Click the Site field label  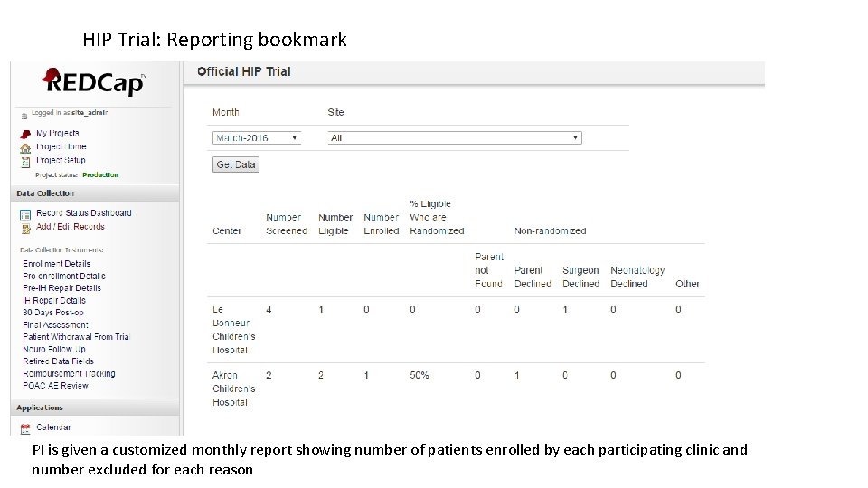pos(335,112)
